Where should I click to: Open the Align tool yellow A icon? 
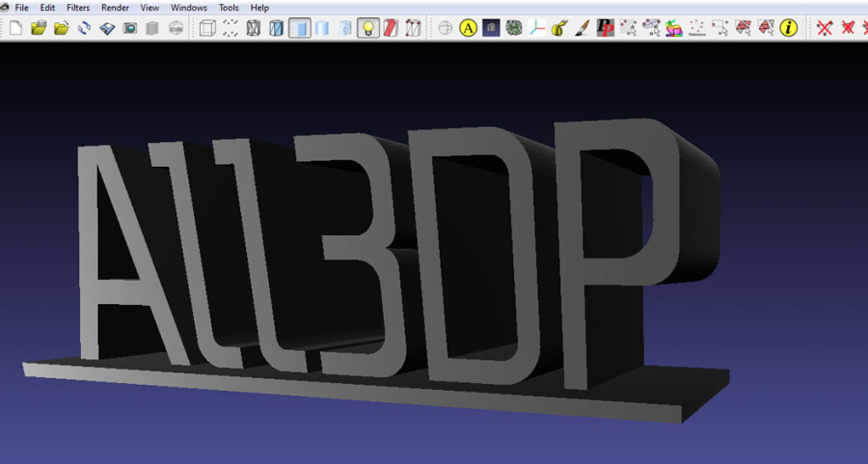(469, 28)
